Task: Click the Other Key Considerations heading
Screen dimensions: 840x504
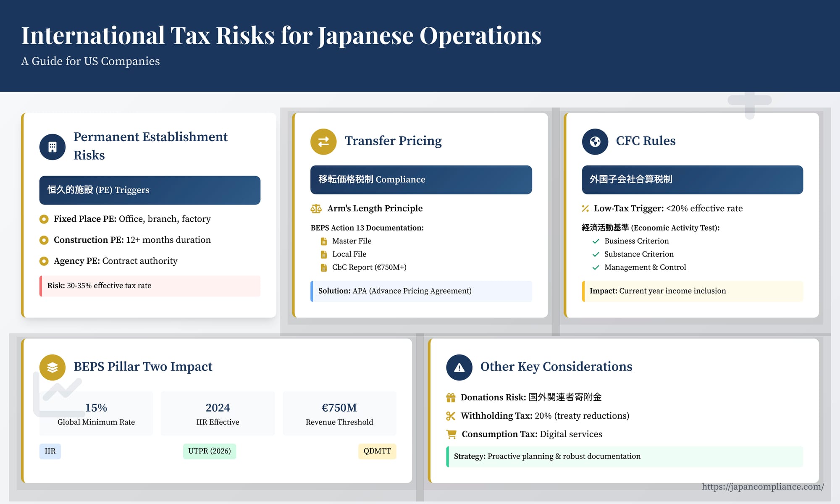Action: click(556, 367)
